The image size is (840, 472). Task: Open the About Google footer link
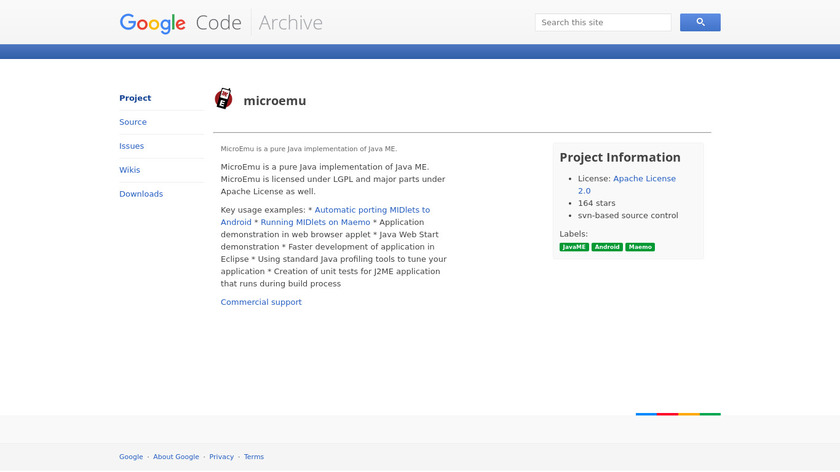[x=176, y=457]
